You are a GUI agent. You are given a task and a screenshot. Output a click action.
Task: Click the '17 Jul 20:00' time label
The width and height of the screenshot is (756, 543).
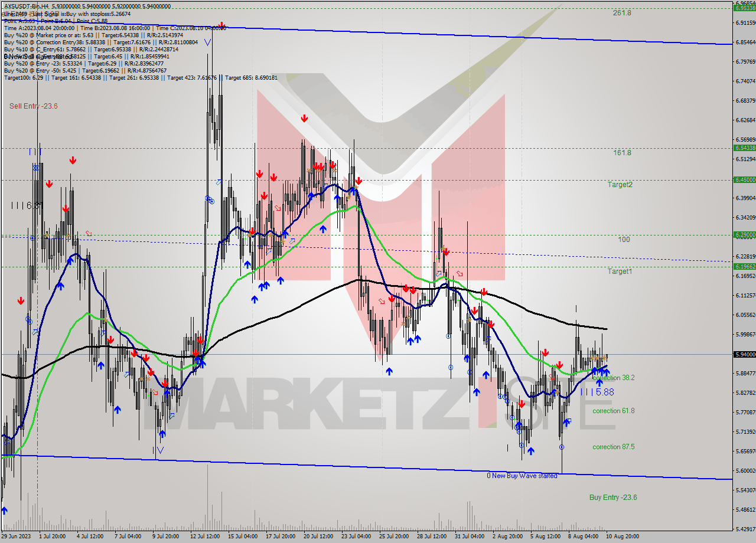click(x=281, y=537)
